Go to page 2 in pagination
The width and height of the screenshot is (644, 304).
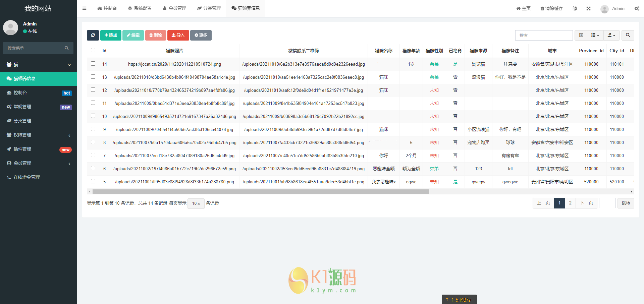coord(570,203)
